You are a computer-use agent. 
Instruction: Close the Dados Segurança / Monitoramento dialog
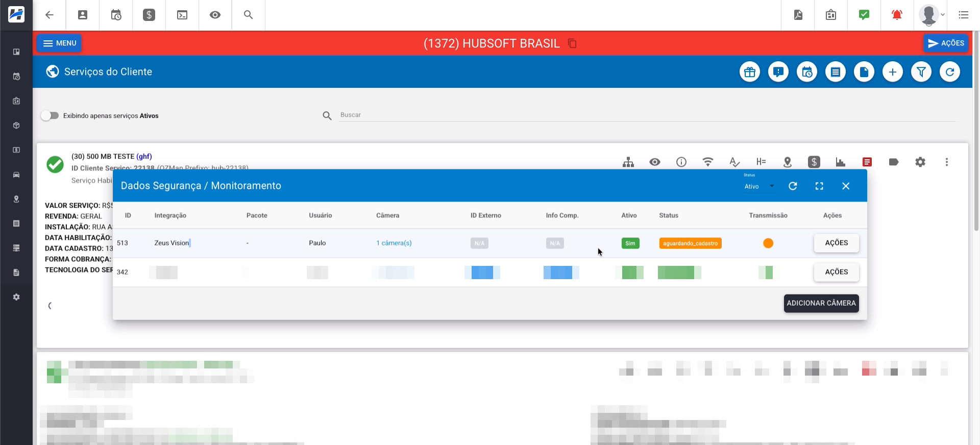tap(846, 186)
